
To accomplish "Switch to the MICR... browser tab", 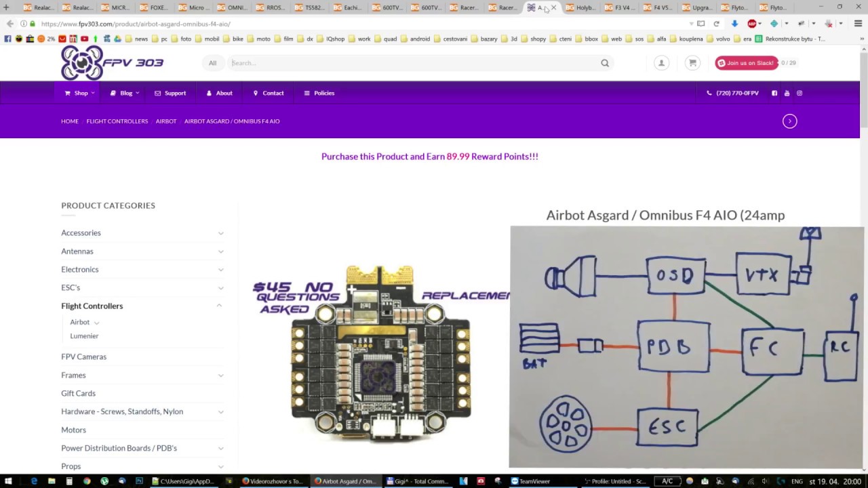I will pyautogui.click(x=115, y=7).
